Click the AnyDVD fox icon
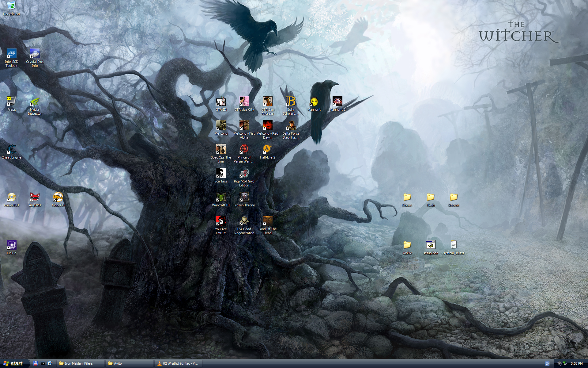This screenshot has width=588, height=368. [x=35, y=197]
